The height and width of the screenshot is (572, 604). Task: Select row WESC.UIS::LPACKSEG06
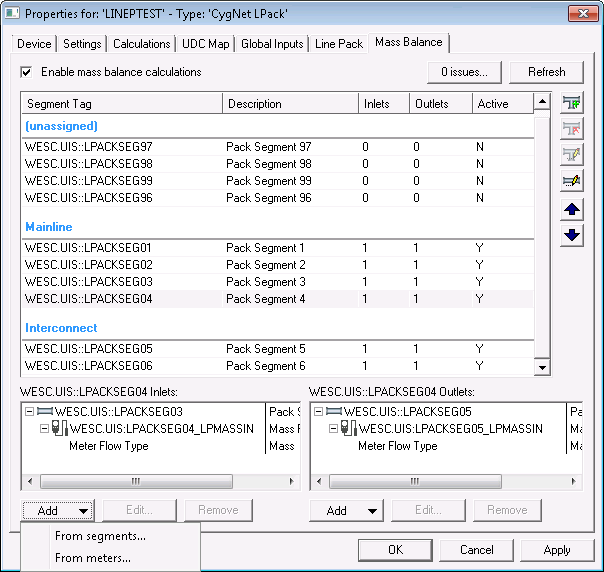(x=278, y=366)
